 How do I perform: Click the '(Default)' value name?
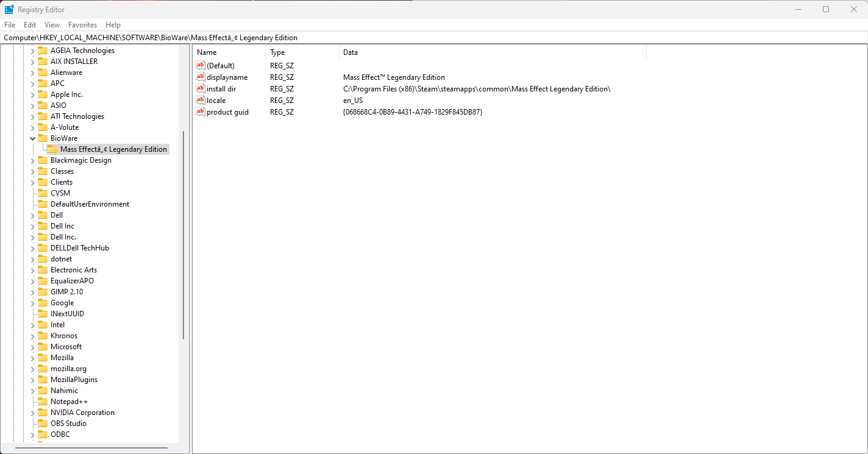[x=221, y=66]
